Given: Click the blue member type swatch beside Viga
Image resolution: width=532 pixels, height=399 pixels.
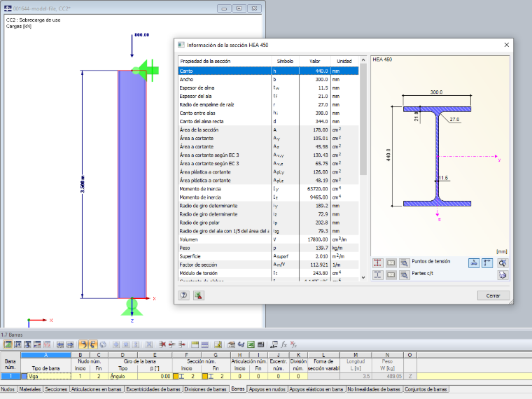Looking at the screenshot, I should tap(24, 377).
